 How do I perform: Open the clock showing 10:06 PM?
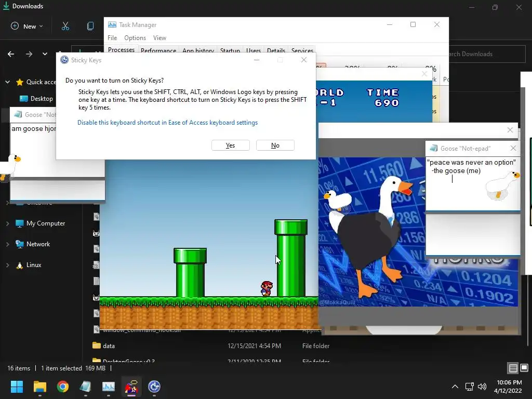pos(508,387)
